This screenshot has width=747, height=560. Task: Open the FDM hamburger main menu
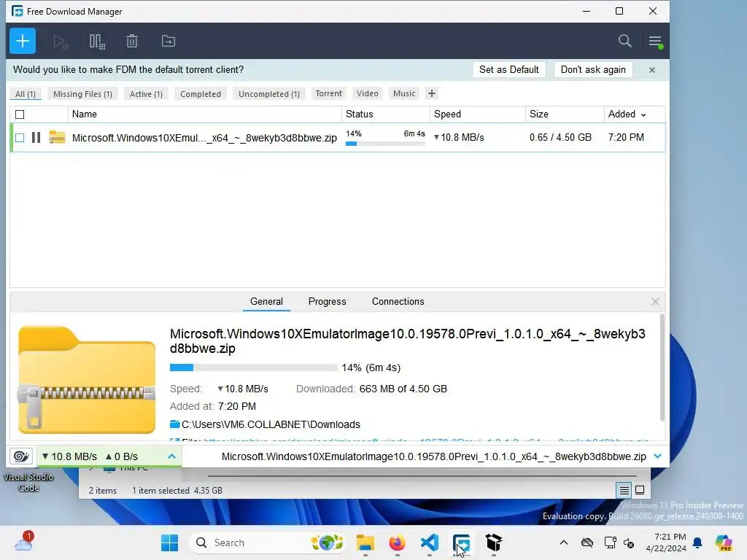[655, 42]
